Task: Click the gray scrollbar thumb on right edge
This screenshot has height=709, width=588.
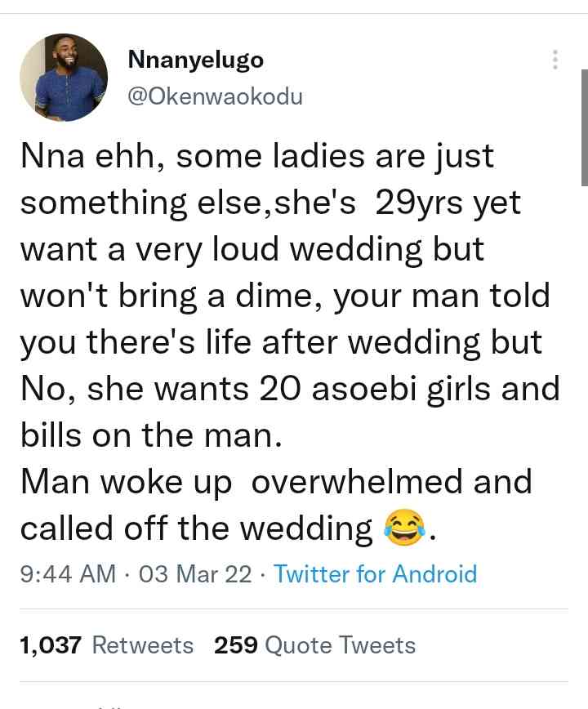Action: 584,127
